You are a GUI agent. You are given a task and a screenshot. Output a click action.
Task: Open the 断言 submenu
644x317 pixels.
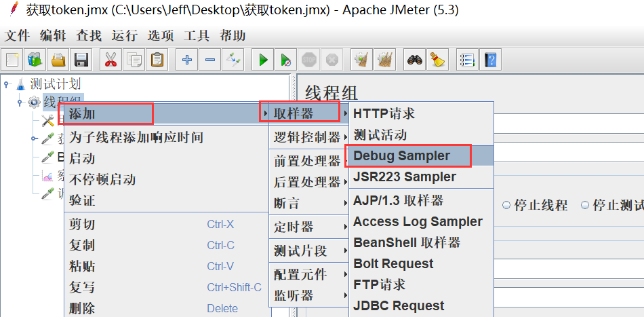tap(309, 203)
